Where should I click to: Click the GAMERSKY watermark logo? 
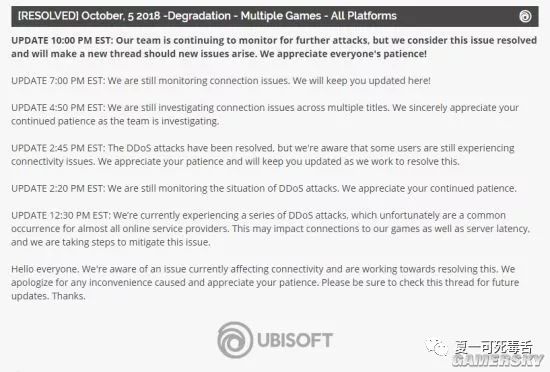498,360
